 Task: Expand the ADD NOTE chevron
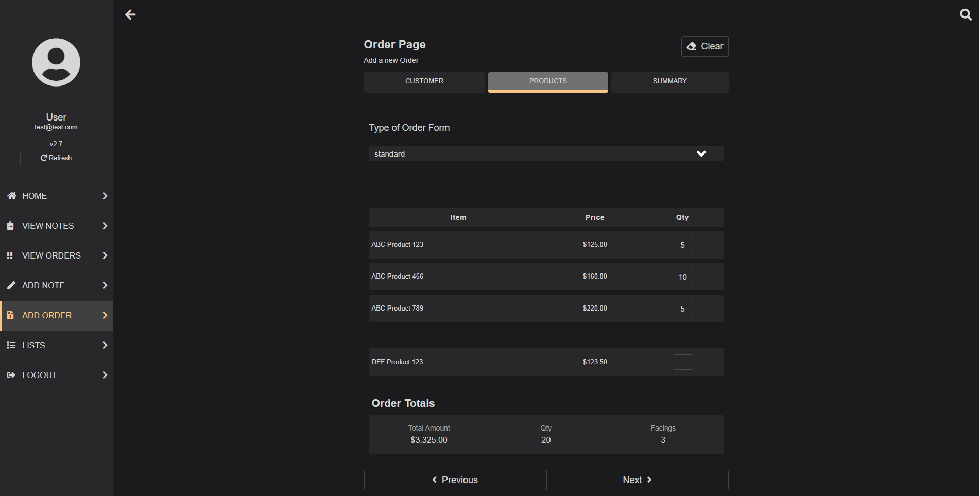(x=105, y=285)
